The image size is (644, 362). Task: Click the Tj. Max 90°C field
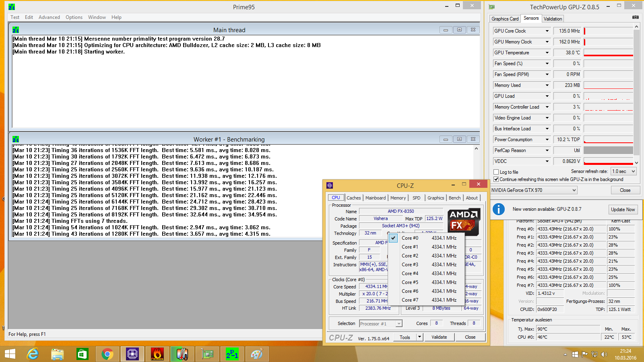pyautogui.click(x=568, y=329)
